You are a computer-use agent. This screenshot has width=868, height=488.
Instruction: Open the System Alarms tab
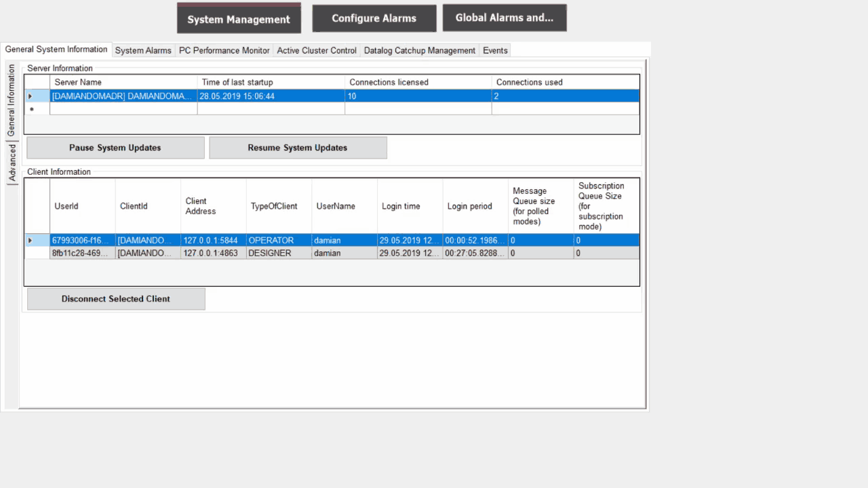click(143, 50)
